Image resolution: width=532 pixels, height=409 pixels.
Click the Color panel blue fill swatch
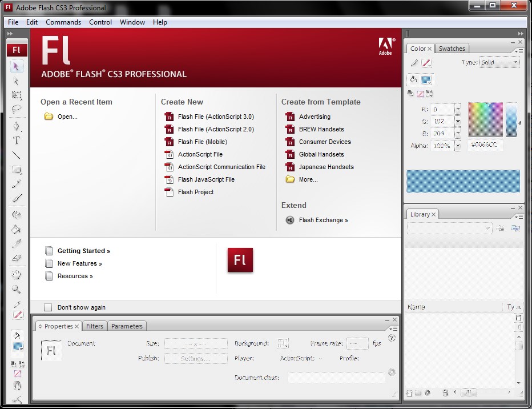coord(426,80)
